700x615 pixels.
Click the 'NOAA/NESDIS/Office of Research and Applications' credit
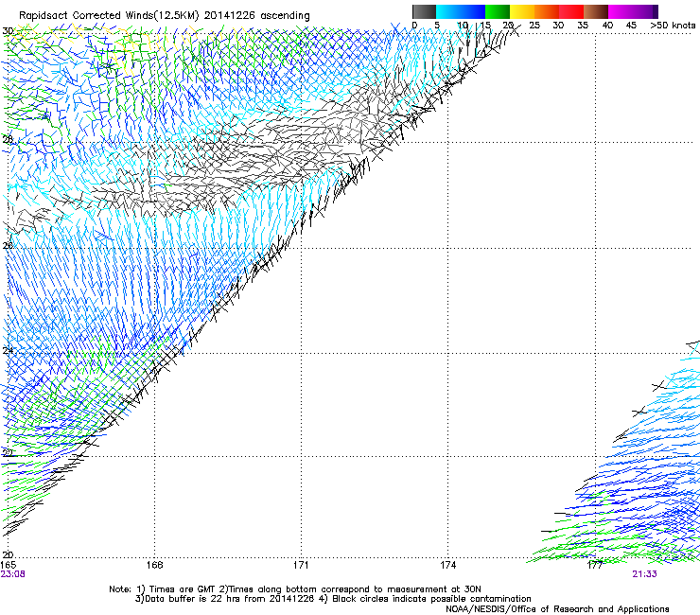pos(557,609)
